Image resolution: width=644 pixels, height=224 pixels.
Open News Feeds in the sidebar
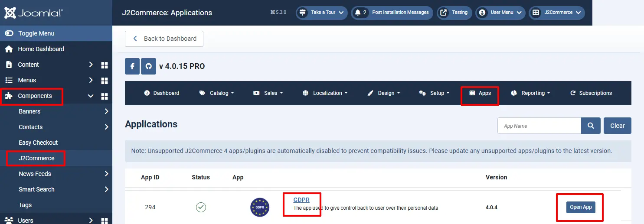35,174
